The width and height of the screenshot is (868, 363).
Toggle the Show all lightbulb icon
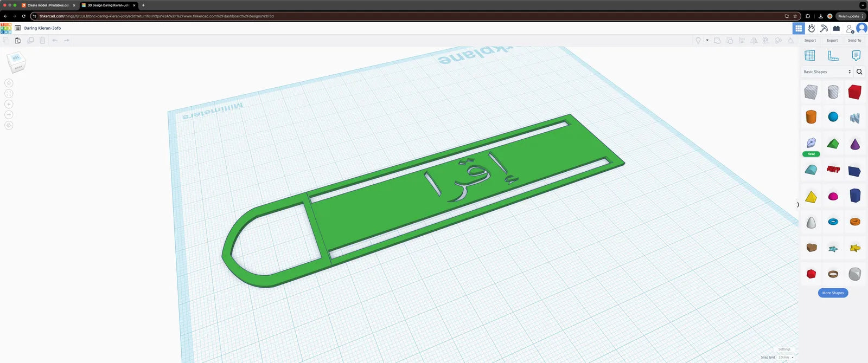(698, 41)
